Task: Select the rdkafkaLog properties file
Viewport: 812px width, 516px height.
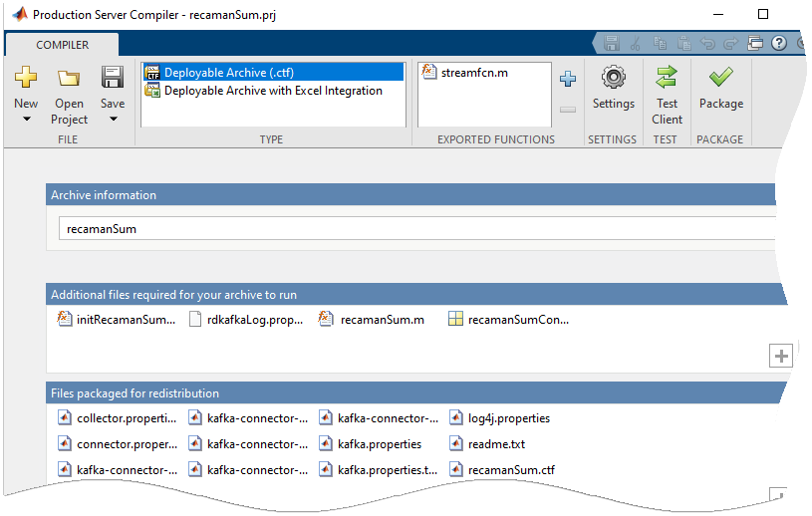Action: [254, 320]
